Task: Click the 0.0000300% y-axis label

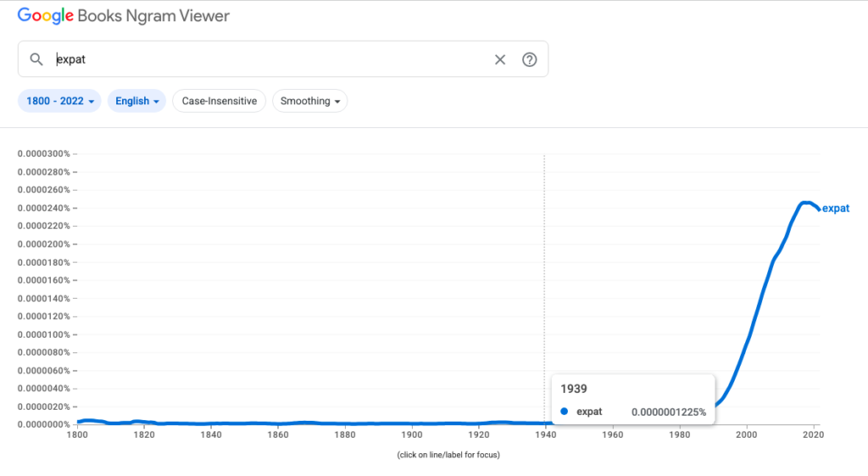Action: pos(42,154)
